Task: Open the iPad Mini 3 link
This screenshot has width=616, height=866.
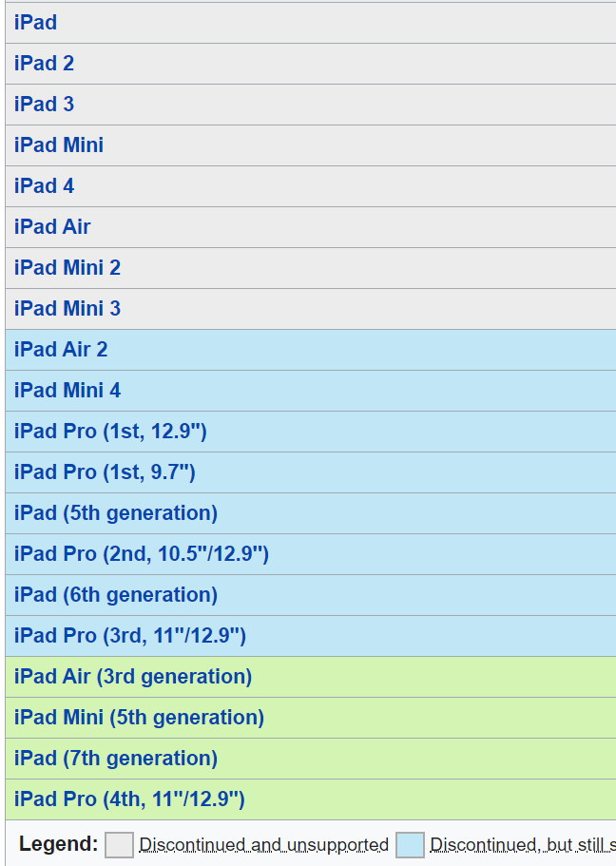Action: (67, 309)
